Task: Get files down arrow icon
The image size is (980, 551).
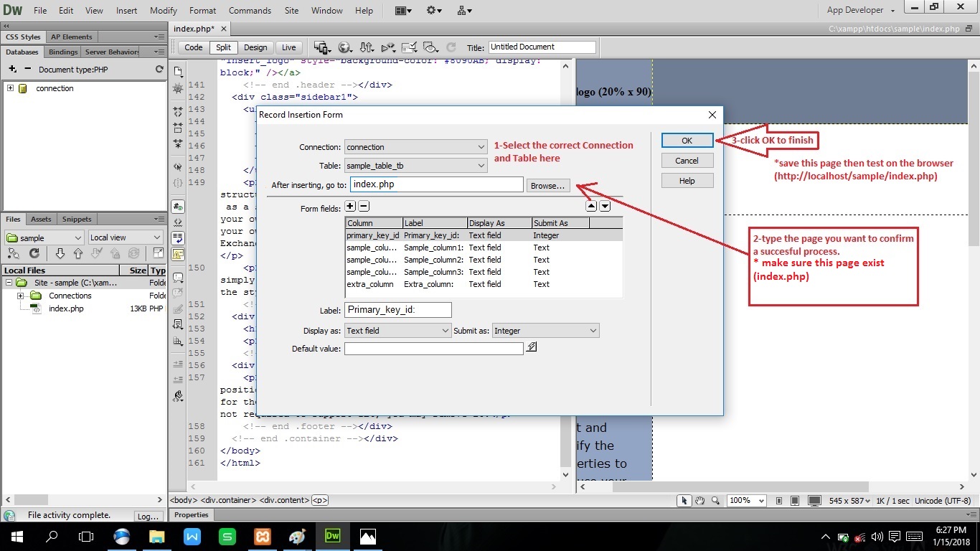Action: pos(60,254)
